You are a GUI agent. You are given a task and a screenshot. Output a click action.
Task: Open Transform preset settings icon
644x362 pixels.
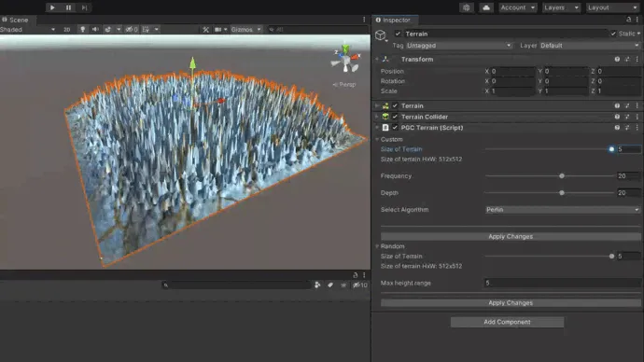coord(627,59)
